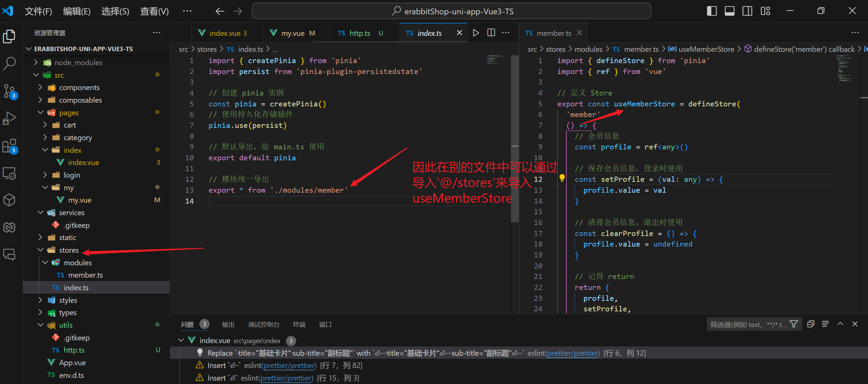Click the lightbulb quick fix icon
Screen dimensions: 868x384
click(x=562, y=178)
